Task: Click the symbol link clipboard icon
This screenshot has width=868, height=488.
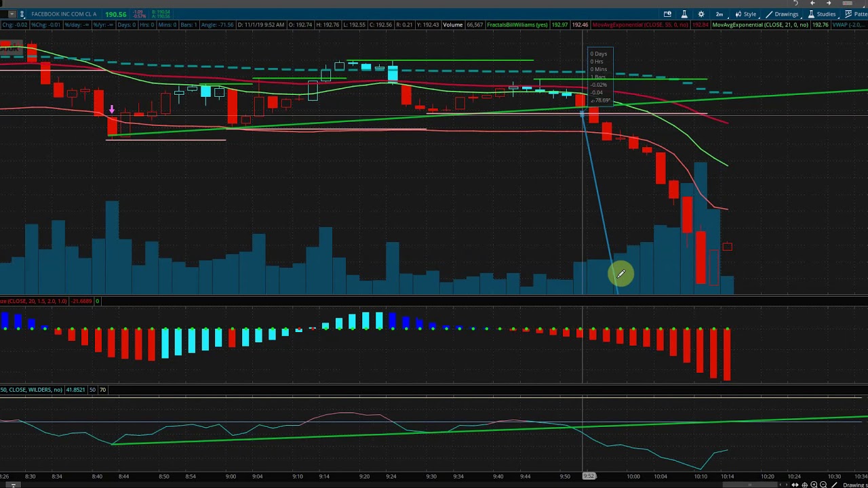Action: 22,14
